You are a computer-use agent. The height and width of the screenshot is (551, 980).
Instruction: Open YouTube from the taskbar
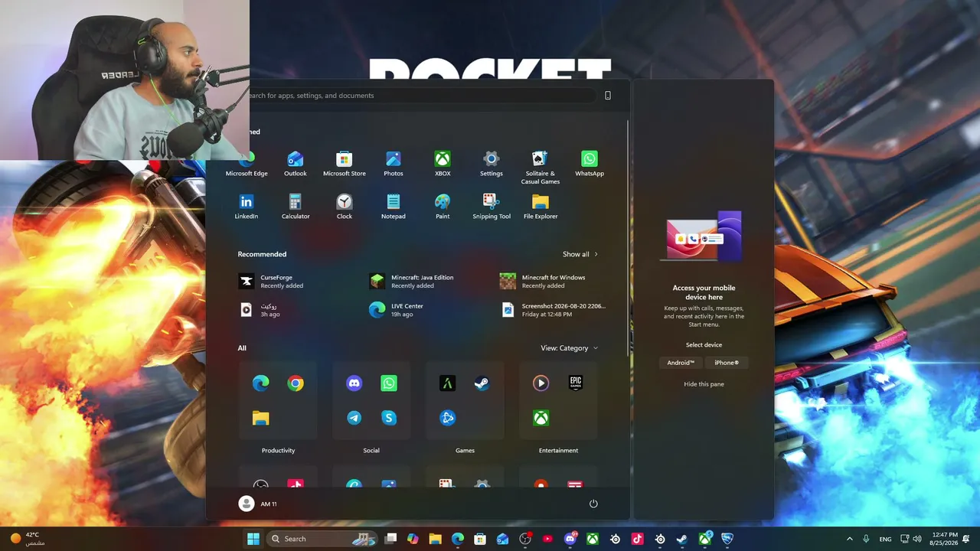click(x=547, y=539)
